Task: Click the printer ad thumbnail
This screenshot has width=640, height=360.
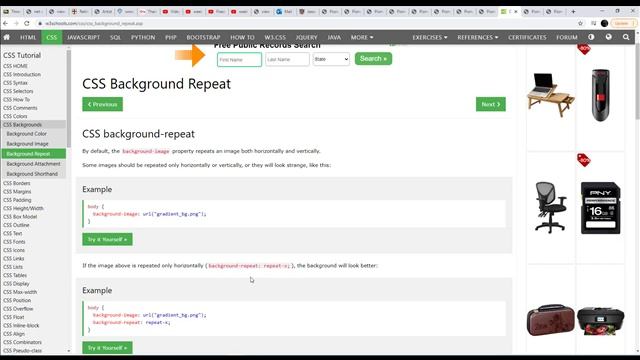Action: tap(600, 321)
